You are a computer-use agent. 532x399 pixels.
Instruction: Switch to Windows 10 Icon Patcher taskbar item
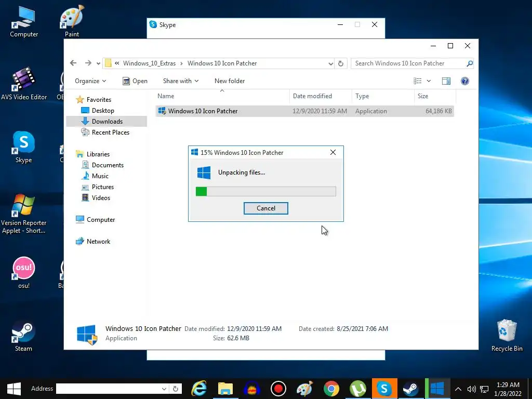[x=437, y=389]
